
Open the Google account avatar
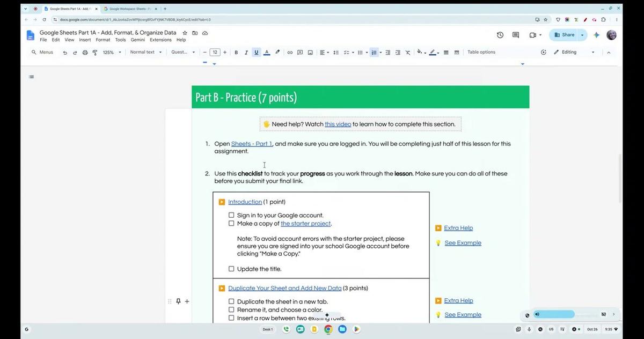click(x=611, y=35)
